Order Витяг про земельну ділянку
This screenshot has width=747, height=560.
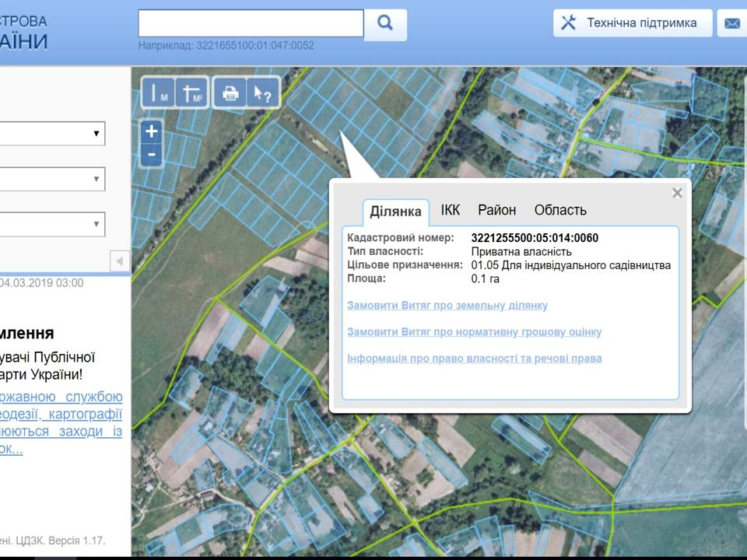pos(447,305)
